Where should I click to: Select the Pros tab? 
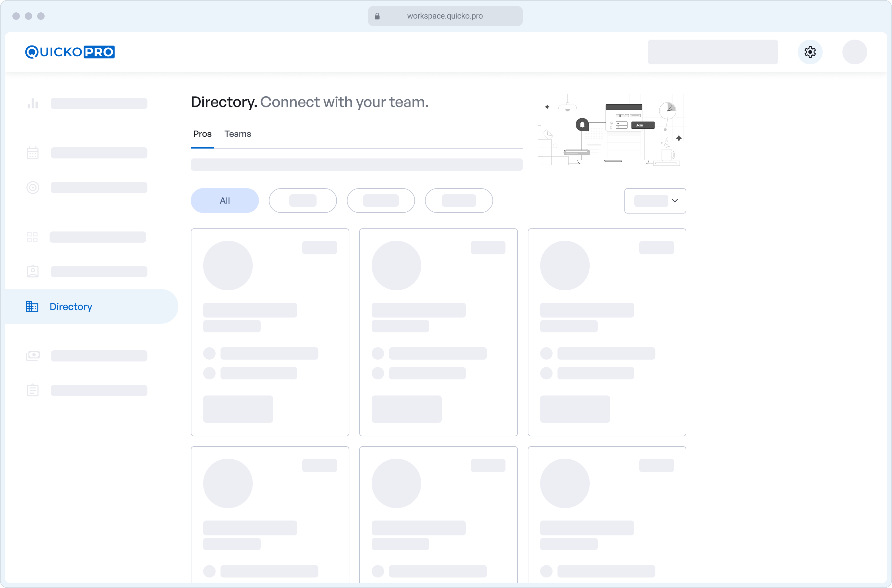[202, 134]
